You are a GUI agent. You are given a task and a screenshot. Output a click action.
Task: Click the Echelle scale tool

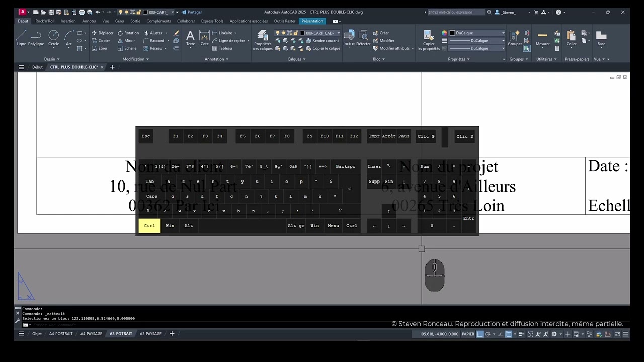coord(127,48)
